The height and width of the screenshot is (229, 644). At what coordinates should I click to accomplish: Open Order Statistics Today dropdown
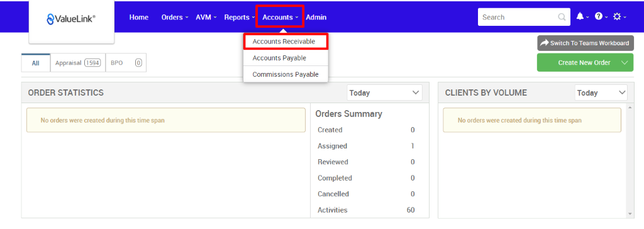pos(384,93)
